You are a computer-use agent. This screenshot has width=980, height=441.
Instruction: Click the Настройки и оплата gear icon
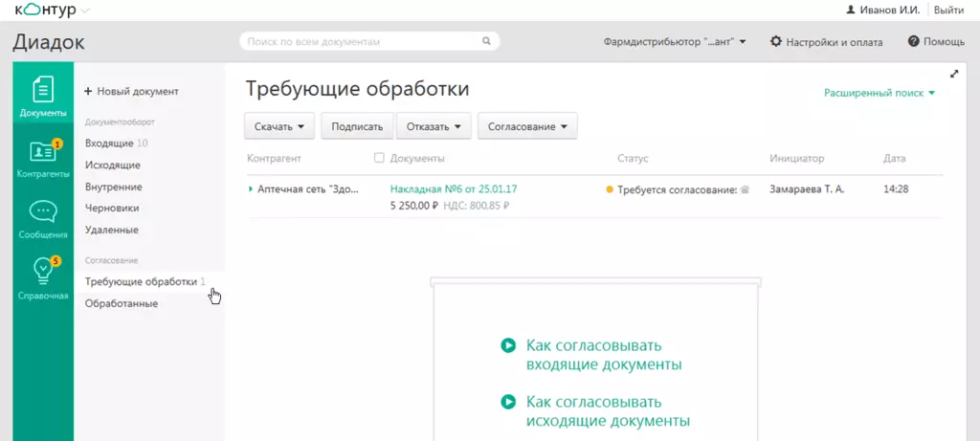[x=775, y=42]
